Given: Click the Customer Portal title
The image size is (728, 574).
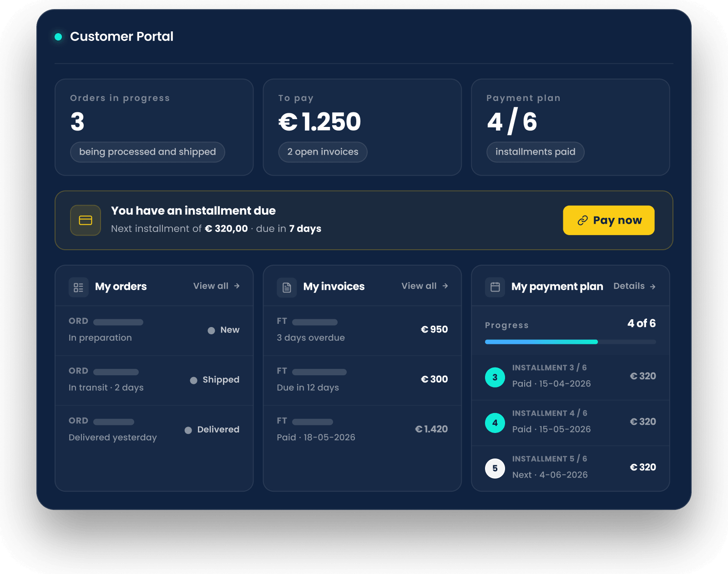Looking at the screenshot, I should (121, 36).
